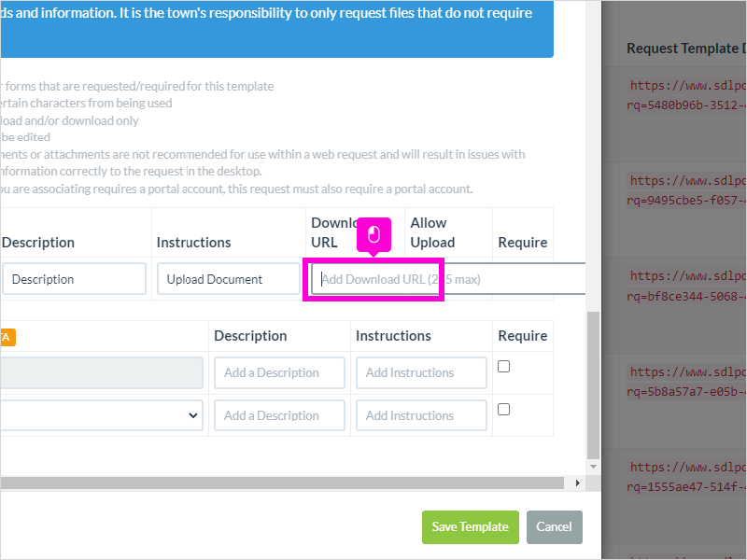Check the second Require checkbox

[503, 409]
